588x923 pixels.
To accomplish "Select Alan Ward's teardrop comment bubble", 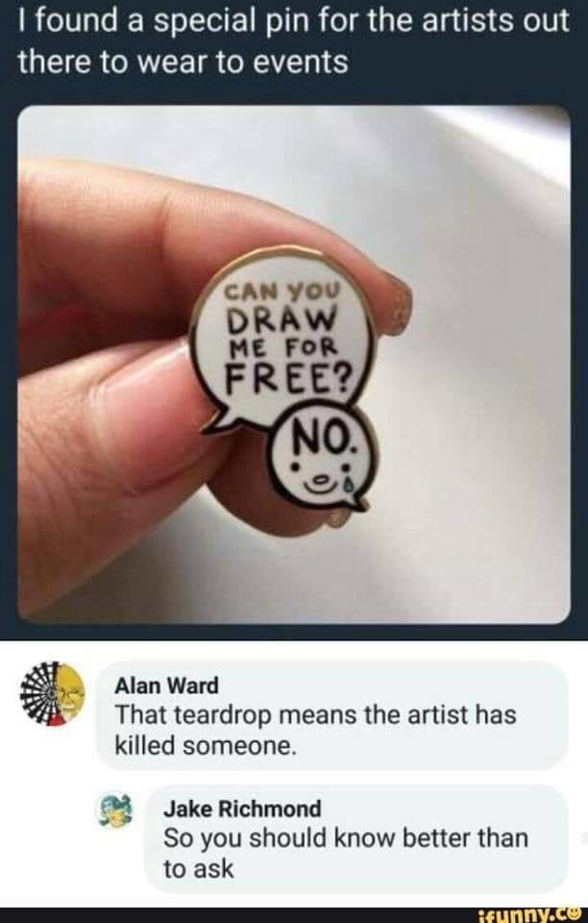I will click(332, 715).
